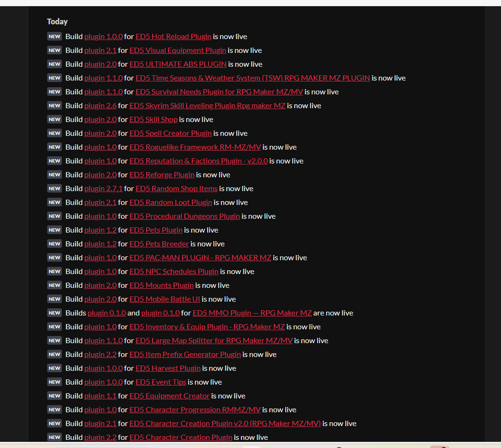Open plugin 1.0 build for NPC Schedules Plugin
Screen dimensions: 501x448
pyautogui.click(x=100, y=271)
